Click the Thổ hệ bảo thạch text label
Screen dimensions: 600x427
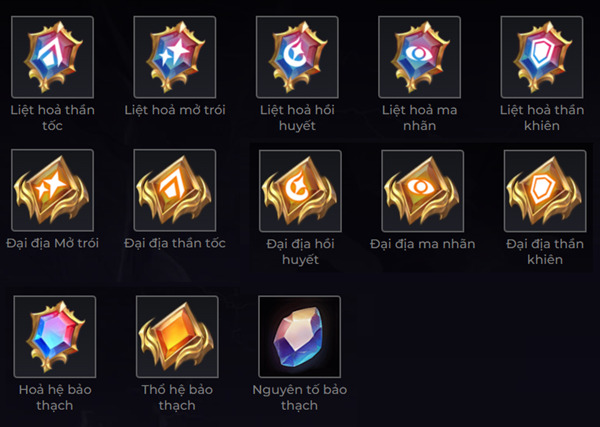tap(176, 397)
